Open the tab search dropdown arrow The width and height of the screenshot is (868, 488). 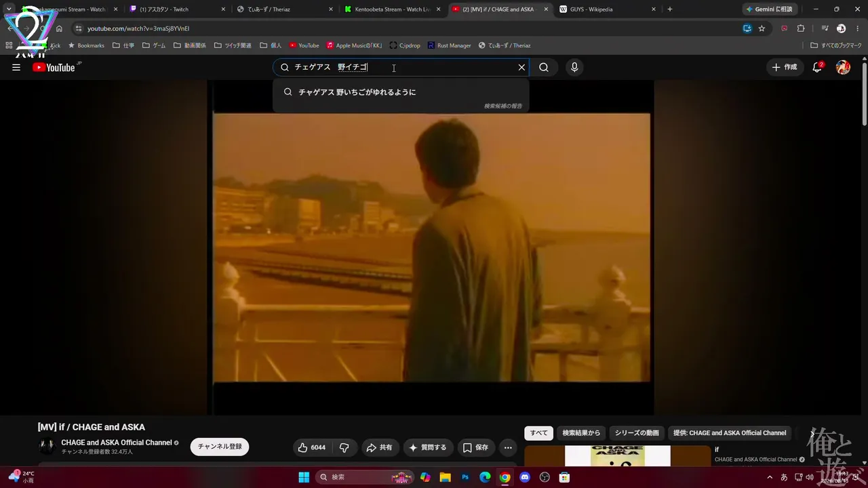[9, 9]
